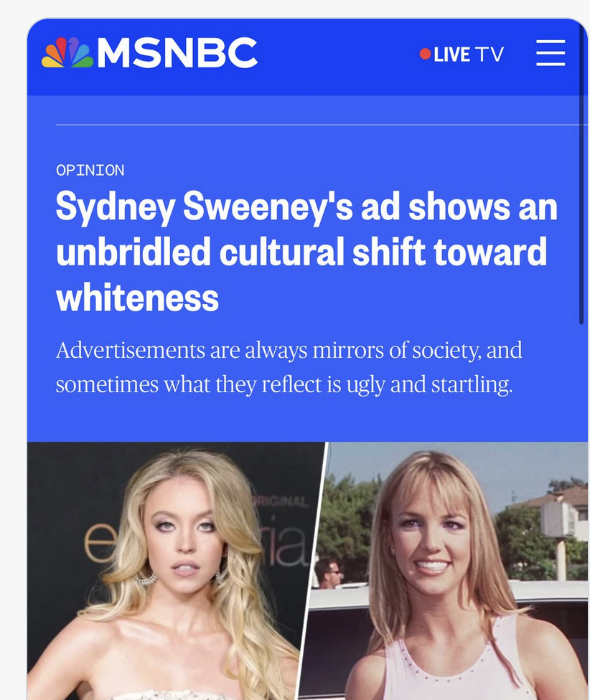Viewport: 590px width, 700px height.
Task: Click the red live indicator dot
Action: (425, 54)
